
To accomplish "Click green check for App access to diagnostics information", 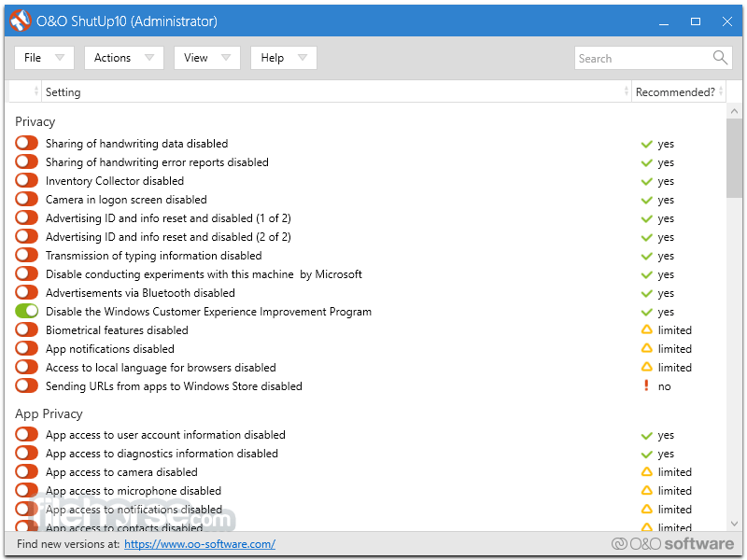I will [646, 454].
